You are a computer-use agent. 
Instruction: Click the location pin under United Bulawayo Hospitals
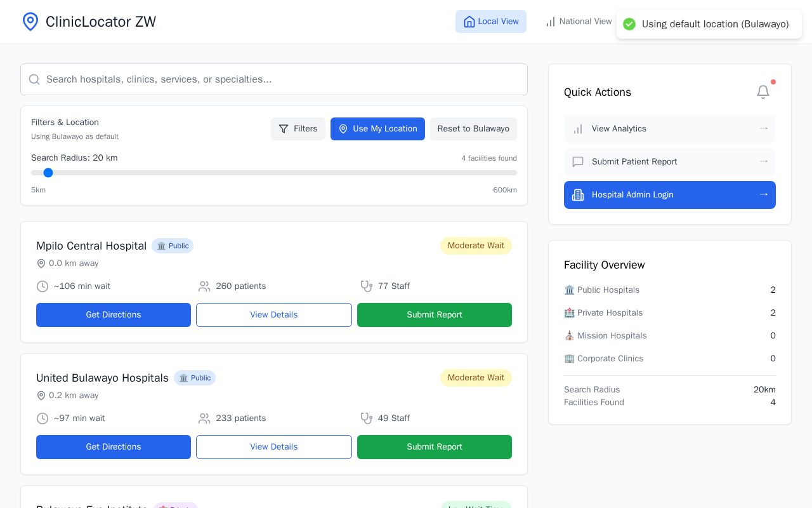click(41, 396)
